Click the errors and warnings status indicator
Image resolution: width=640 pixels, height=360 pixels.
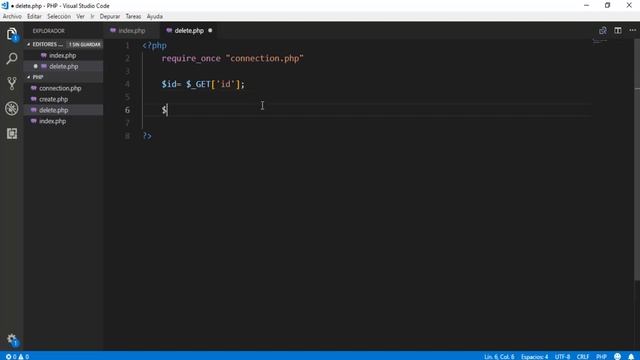pyautogui.click(x=17, y=357)
